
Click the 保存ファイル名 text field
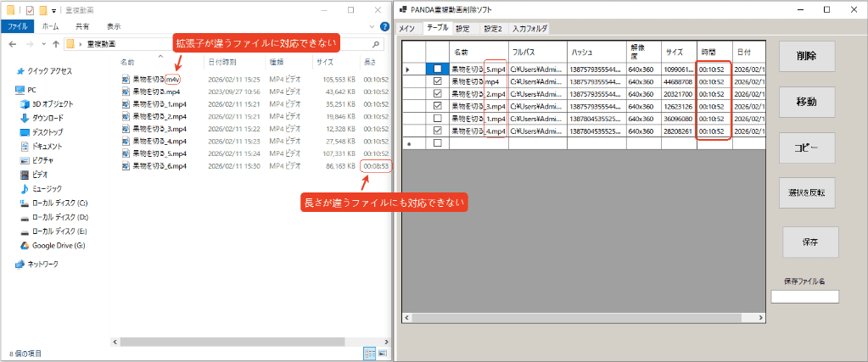point(804,296)
